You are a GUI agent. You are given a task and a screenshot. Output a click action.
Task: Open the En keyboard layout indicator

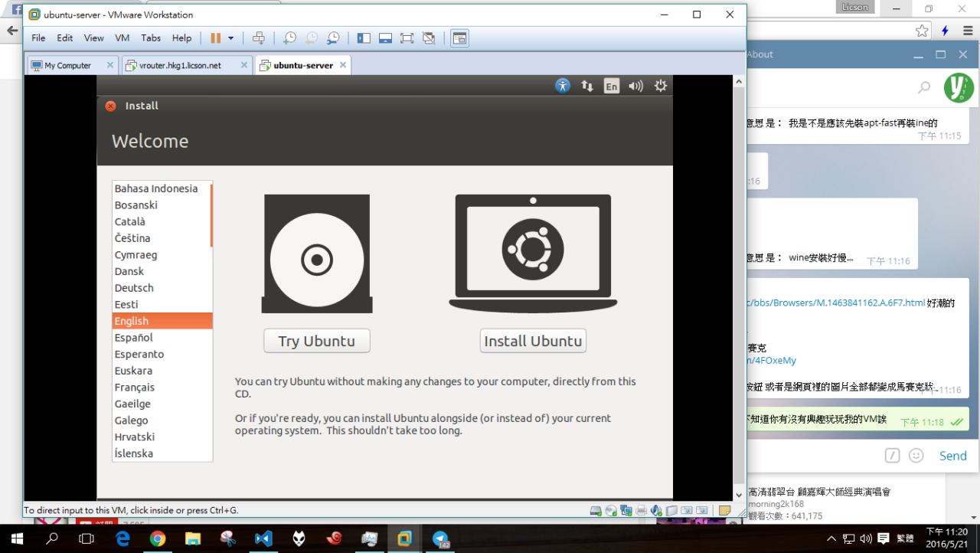click(x=611, y=87)
